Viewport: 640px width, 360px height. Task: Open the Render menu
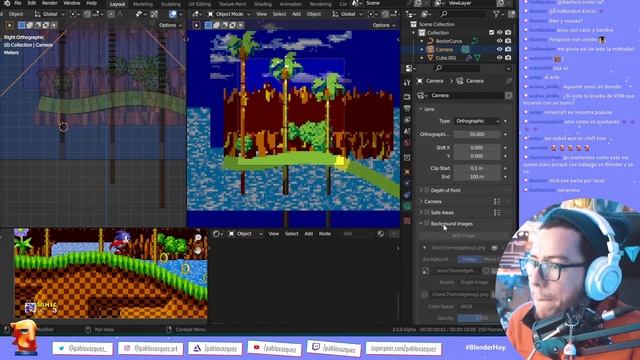pyautogui.click(x=49, y=3)
